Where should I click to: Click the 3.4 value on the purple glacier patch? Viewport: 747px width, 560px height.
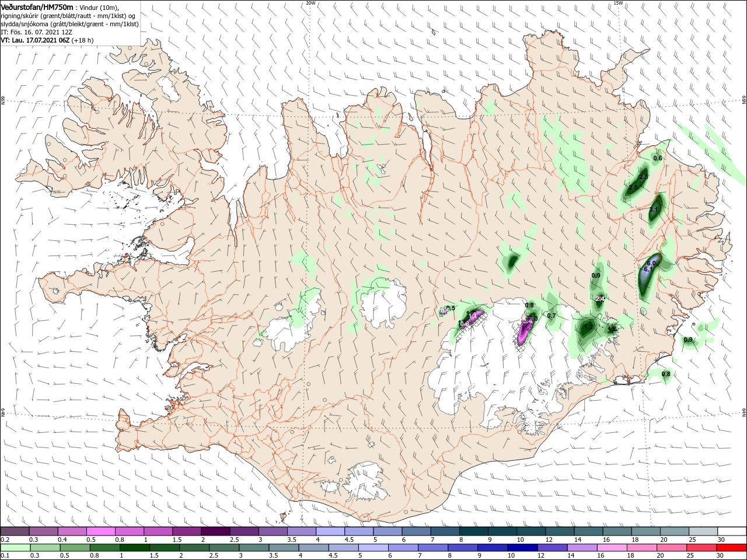click(528, 320)
